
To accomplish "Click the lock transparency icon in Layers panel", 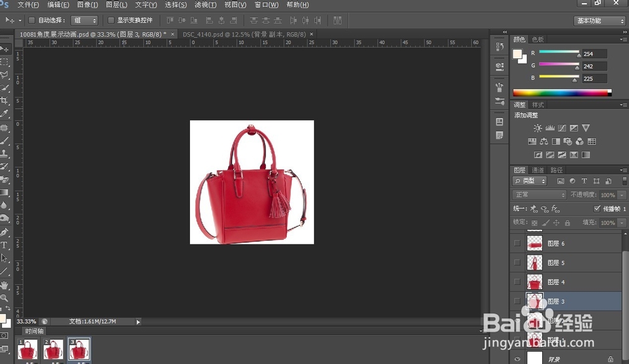I will (x=535, y=223).
